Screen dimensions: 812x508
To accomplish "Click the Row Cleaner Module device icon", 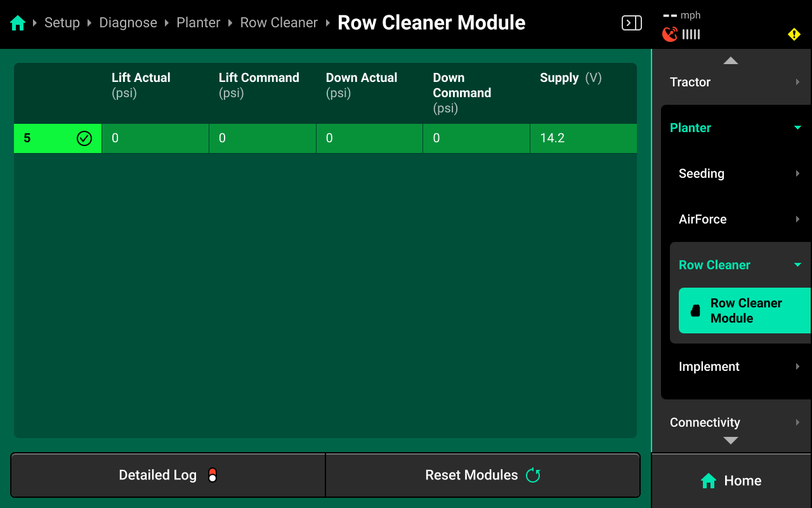I will point(695,311).
